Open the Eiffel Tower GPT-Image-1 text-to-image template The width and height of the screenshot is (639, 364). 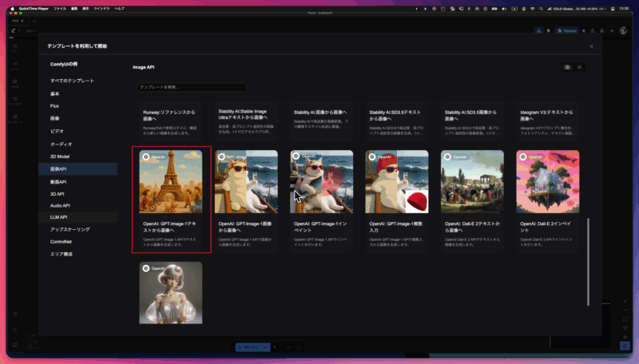pyautogui.click(x=171, y=182)
